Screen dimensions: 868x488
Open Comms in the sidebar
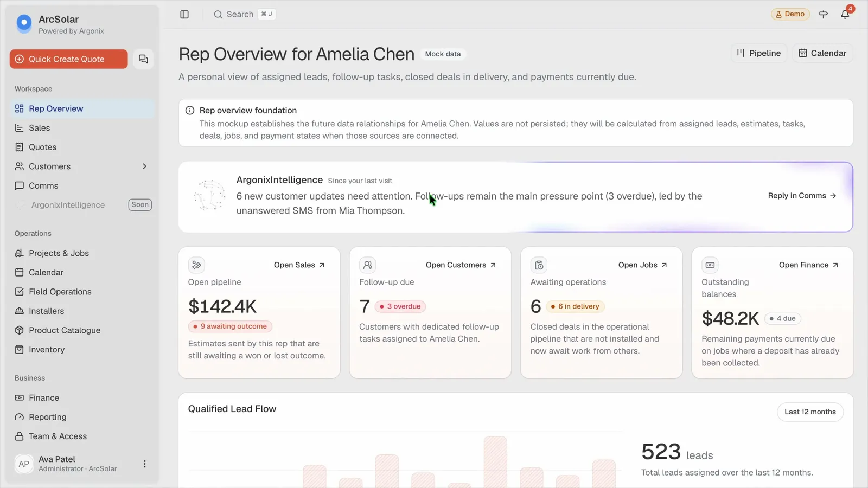(x=82, y=185)
